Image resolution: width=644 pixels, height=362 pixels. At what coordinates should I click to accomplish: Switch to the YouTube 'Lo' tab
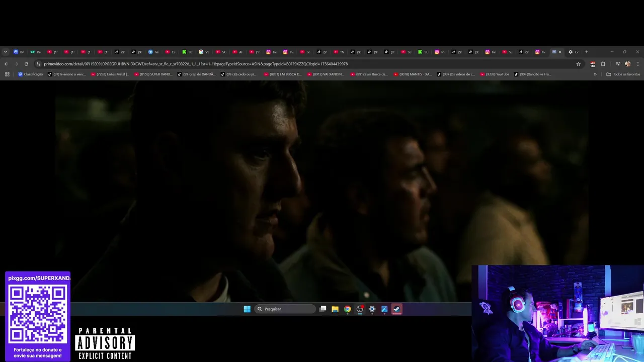click(x=305, y=52)
